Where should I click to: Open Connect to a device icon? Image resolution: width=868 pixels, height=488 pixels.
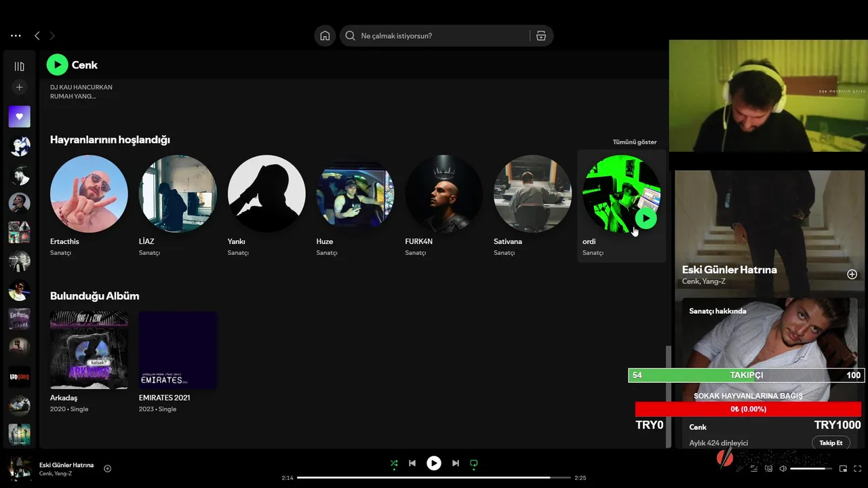point(769,468)
